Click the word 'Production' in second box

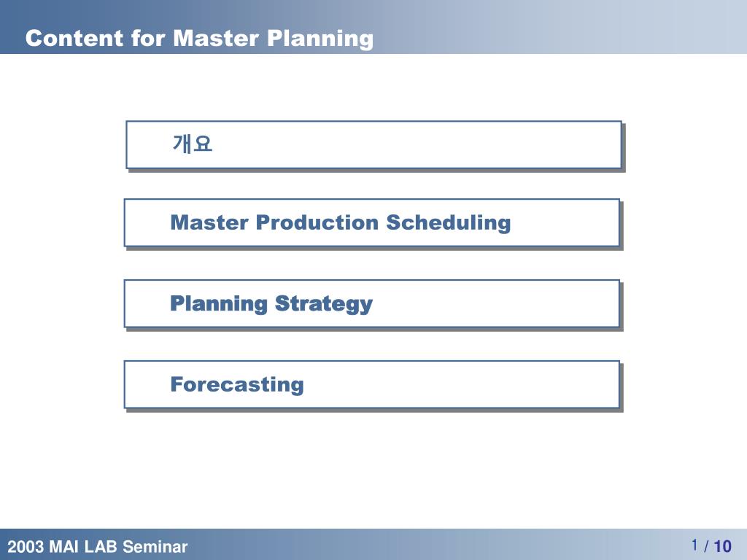pyautogui.click(x=317, y=222)
